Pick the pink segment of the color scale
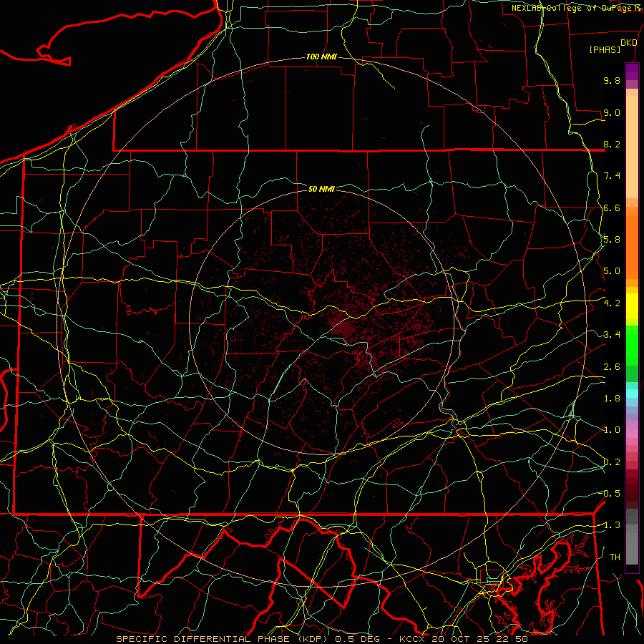 [x=632, y=434]
